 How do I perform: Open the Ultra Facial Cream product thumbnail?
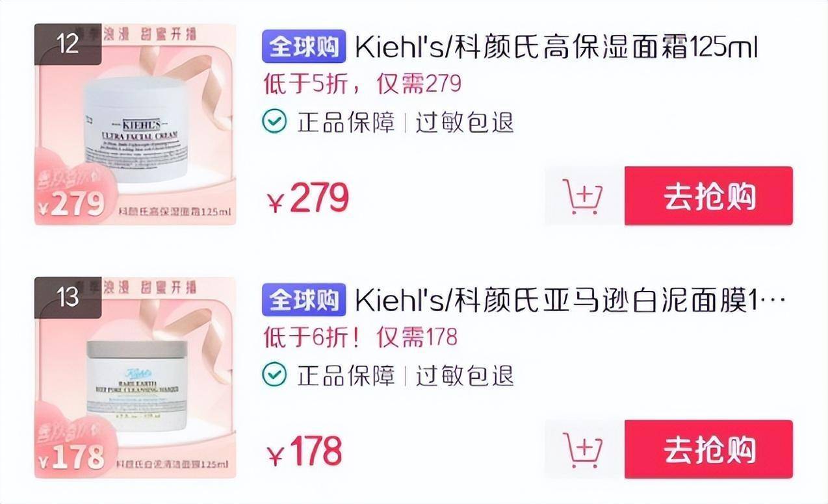135,125
